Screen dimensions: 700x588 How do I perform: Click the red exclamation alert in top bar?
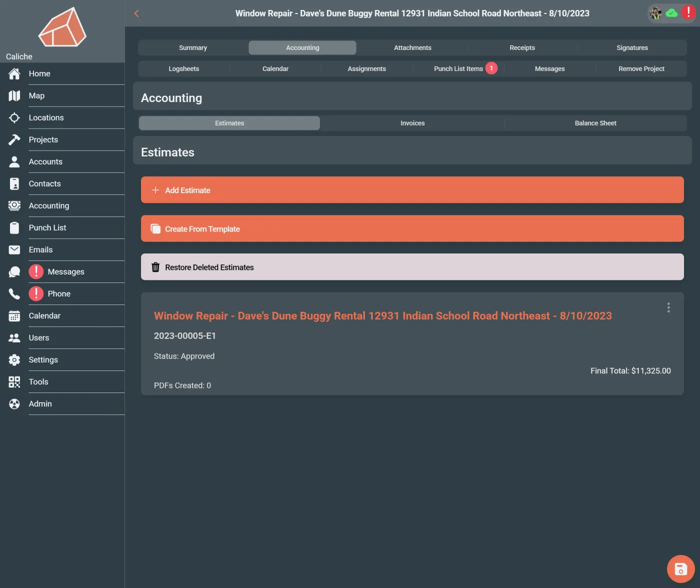click(x=688, y=11)
